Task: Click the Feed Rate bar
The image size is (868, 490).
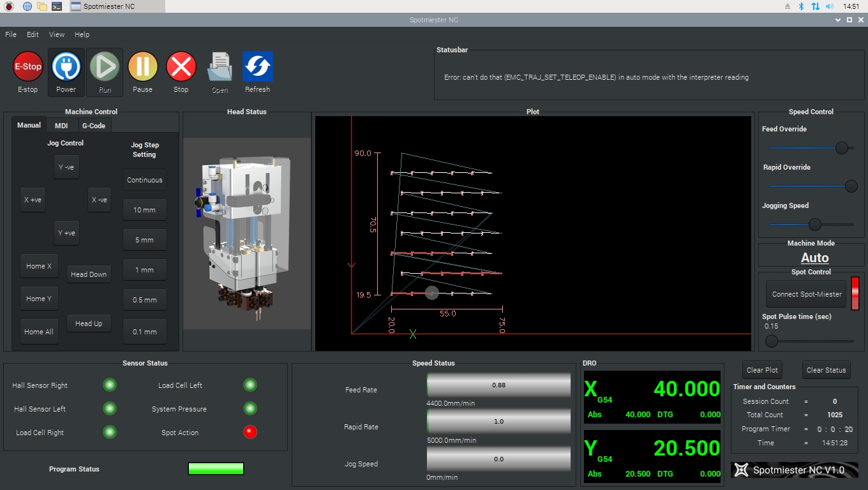Action: click(498, 385)
